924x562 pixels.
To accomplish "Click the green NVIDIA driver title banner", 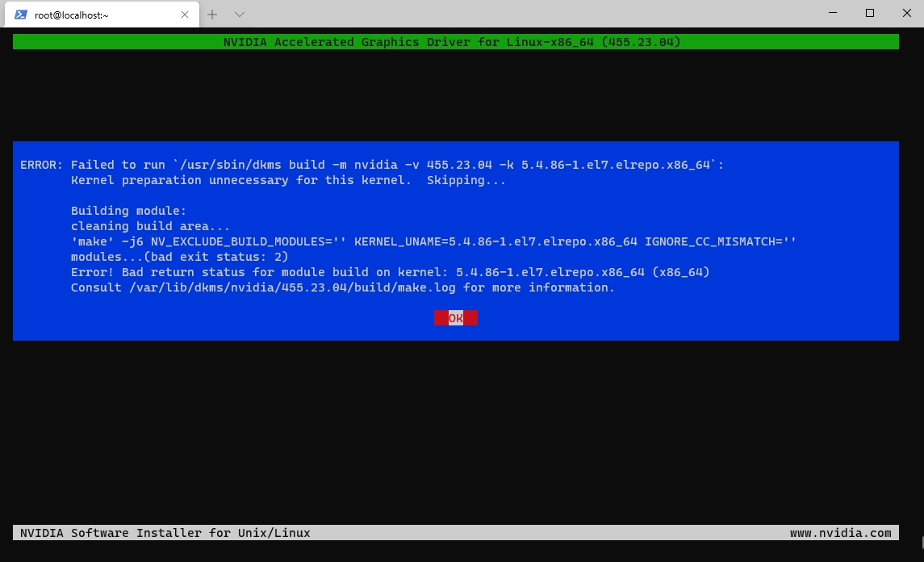I will pos(455,42).
